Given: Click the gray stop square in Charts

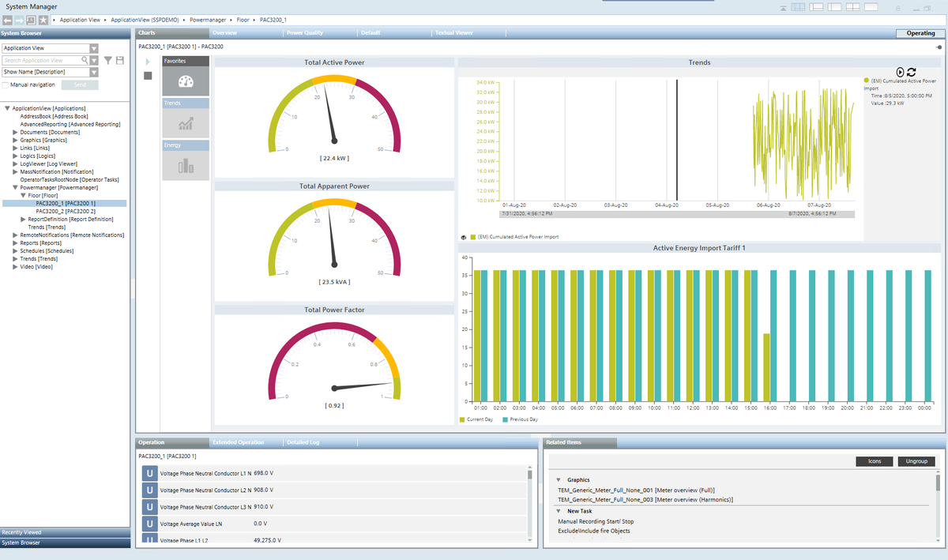Looking at the screenshot, I should [x=148, y=75].
